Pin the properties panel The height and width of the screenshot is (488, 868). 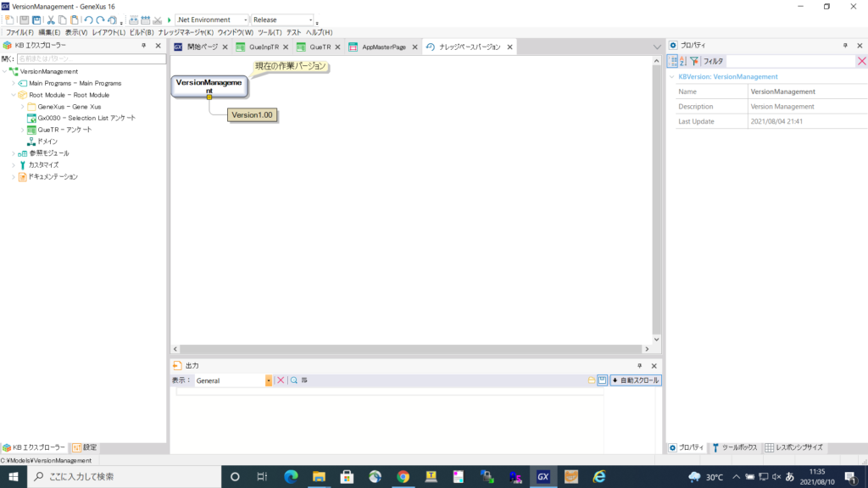tap(845, 46)
